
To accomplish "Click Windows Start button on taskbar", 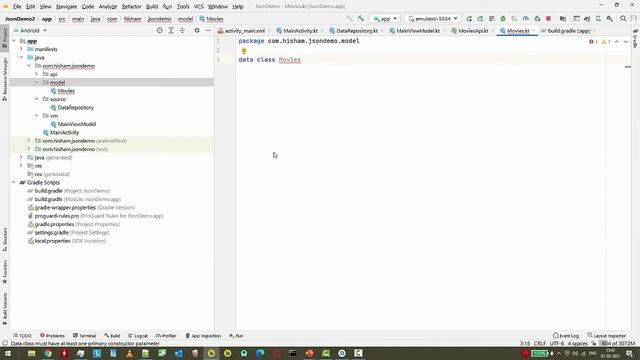I will coord(7,353).
